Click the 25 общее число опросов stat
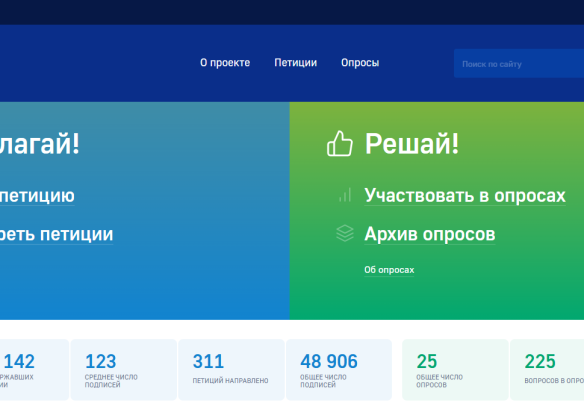 [x=455, y=370]
